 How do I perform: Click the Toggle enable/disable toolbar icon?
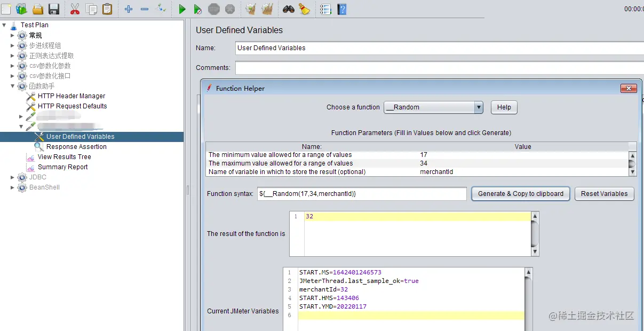161,9
